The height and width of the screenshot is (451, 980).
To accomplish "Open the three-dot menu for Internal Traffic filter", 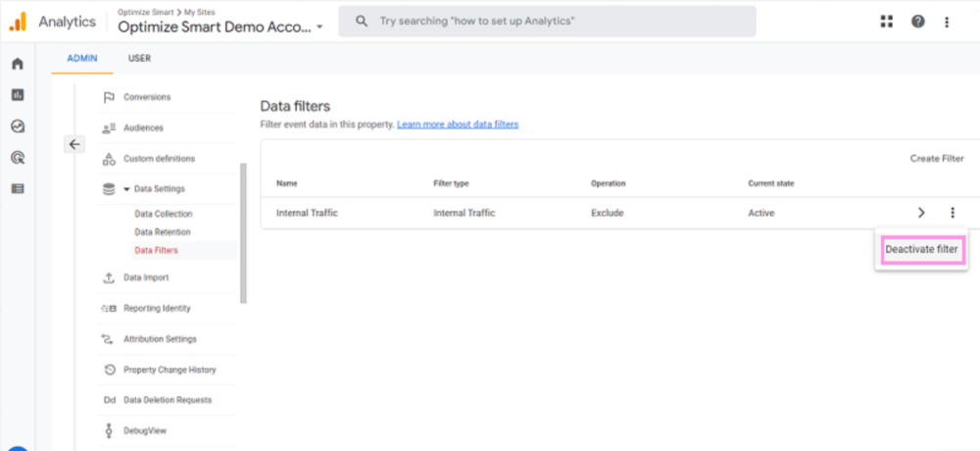I will (x=952, y=213).
